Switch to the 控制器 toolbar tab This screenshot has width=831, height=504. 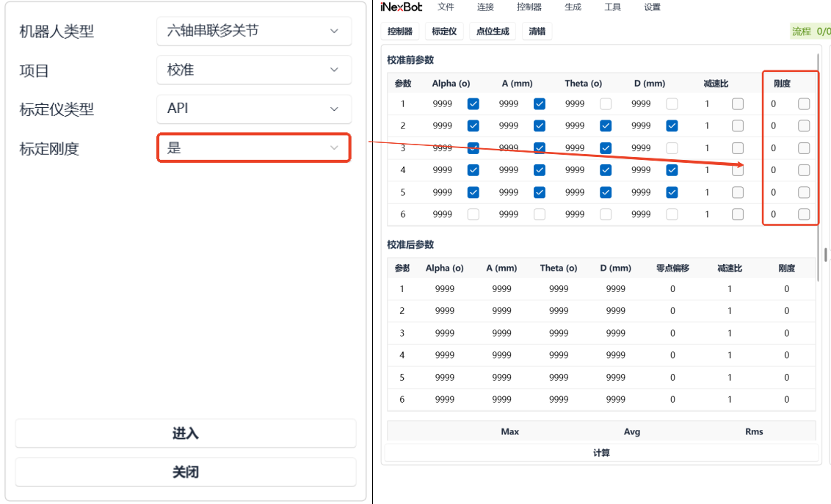(x=400, y=32)
